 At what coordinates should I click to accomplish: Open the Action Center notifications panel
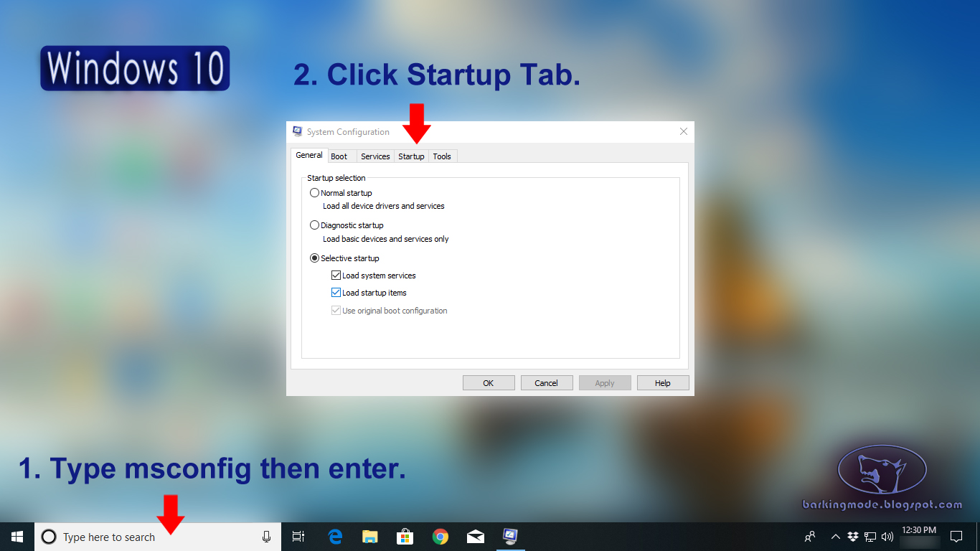[956, 536]
